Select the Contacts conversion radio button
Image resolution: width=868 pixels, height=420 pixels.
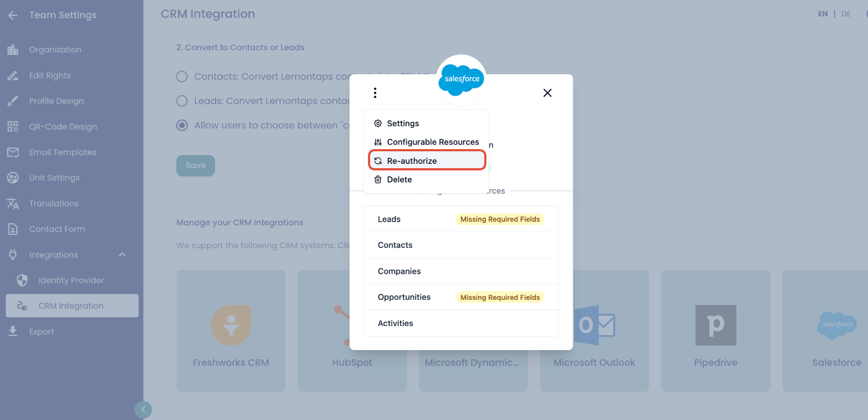coord(182,76)
